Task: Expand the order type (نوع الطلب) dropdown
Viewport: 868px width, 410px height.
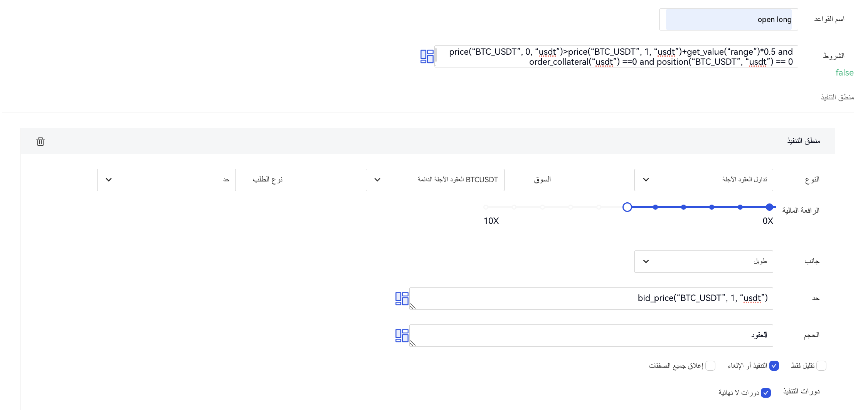Action: 166,180
